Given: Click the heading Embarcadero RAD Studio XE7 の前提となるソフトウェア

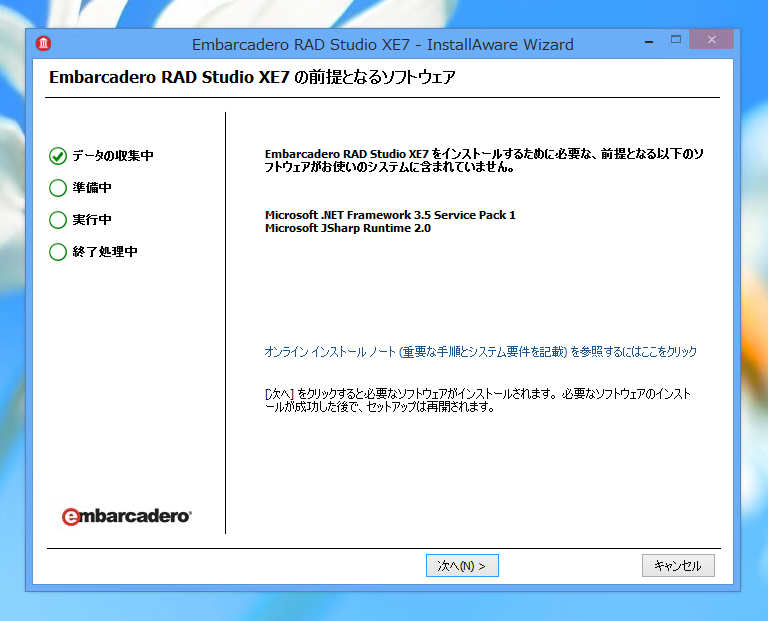Looking at the screenshot, I should click(x=252, y=77).
